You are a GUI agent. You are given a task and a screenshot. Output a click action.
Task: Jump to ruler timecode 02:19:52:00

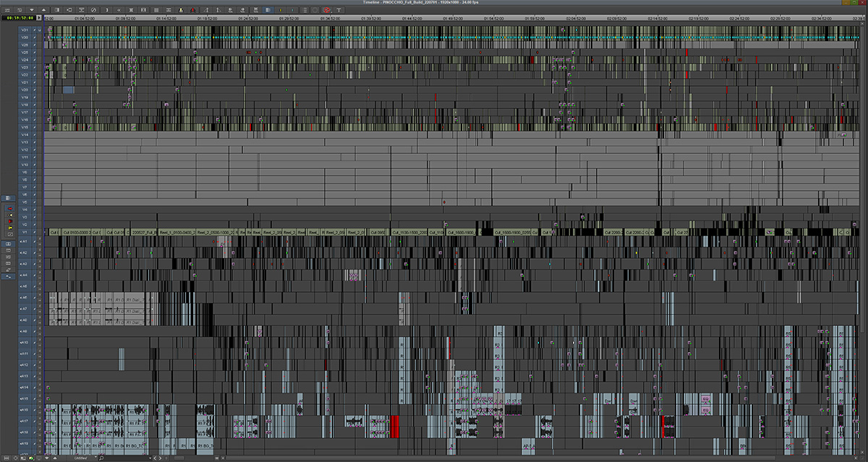click(x=700, y=17)
